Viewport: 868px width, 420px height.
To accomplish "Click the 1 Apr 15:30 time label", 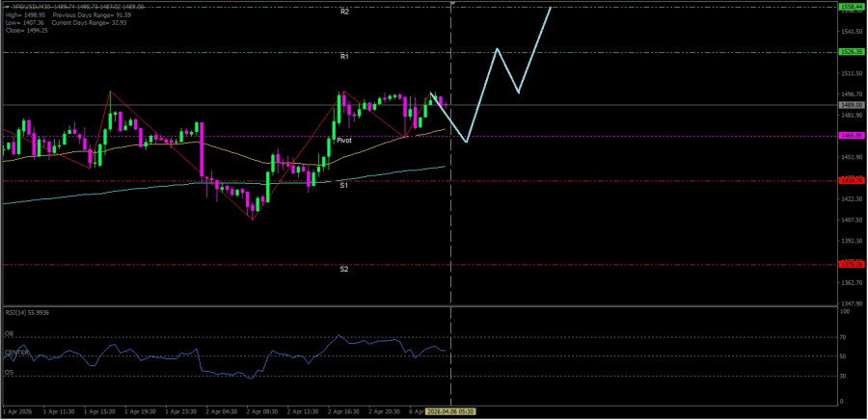I will [99, 411].
